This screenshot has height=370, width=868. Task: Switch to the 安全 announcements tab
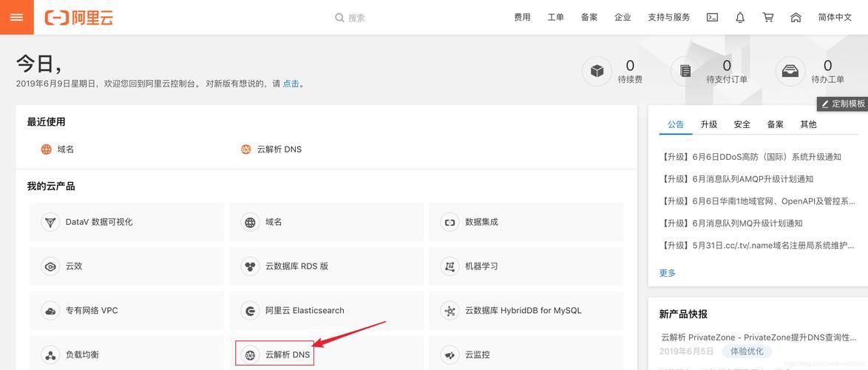[x=742, y=124]
